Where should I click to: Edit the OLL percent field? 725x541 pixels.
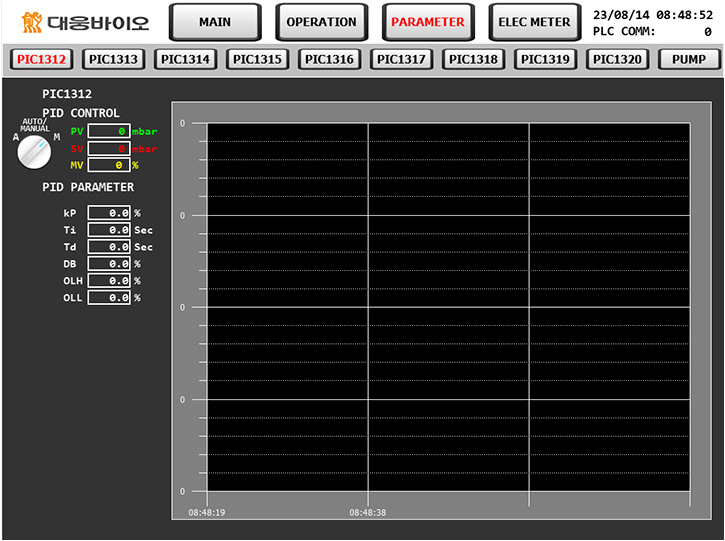109,298
